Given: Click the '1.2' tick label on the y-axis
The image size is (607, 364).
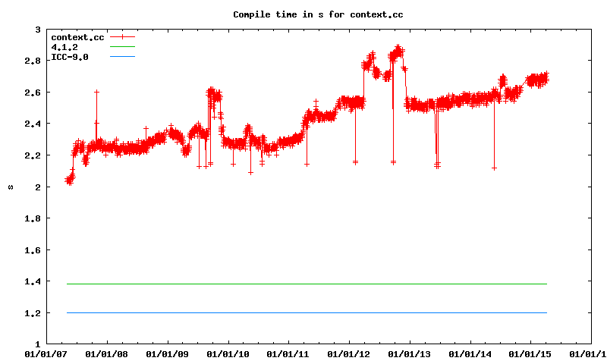Looking at the screenshot, I should point(33,312).
